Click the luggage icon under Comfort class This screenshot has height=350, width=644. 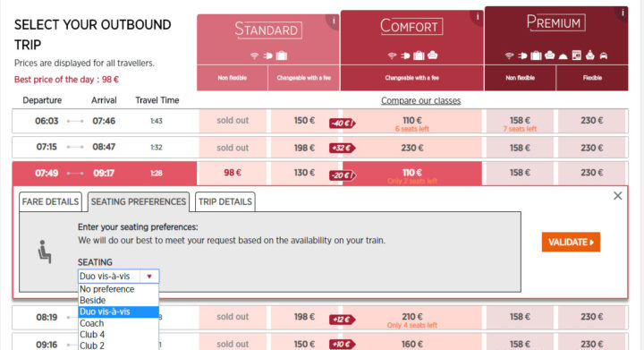coord(419,55)
